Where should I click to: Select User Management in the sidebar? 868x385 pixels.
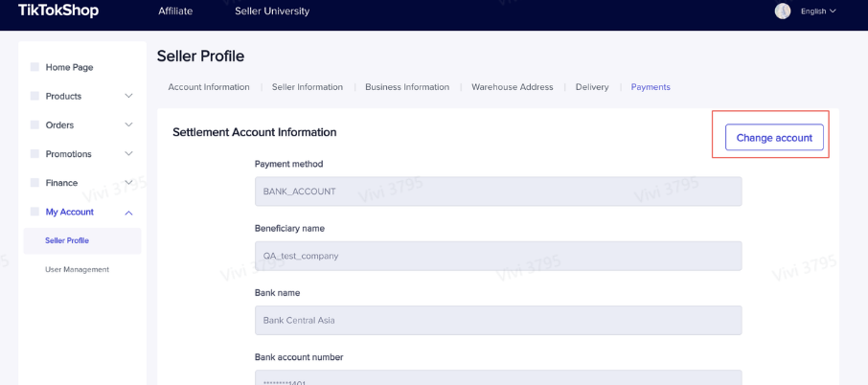point(77,269)
